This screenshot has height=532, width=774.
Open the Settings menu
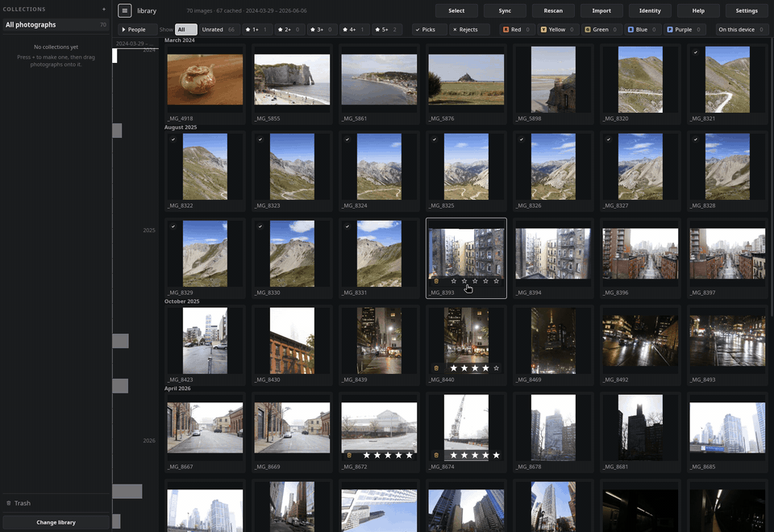[x=747, y=10]
